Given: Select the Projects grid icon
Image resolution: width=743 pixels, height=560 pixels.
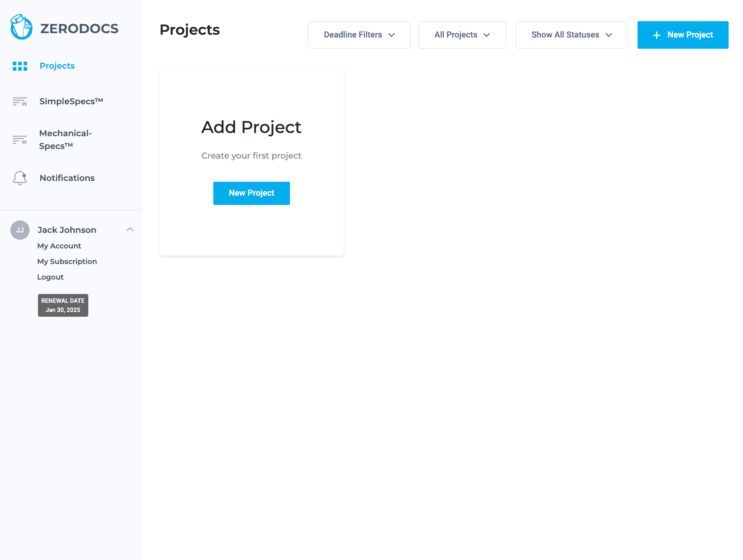Looking at the screenshot, I should [x=20, y=66].
